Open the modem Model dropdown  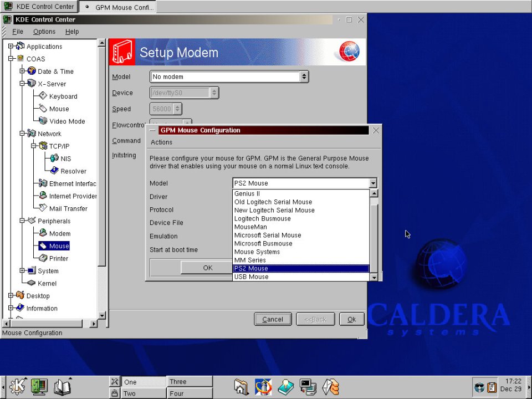[x=304, y=77]
